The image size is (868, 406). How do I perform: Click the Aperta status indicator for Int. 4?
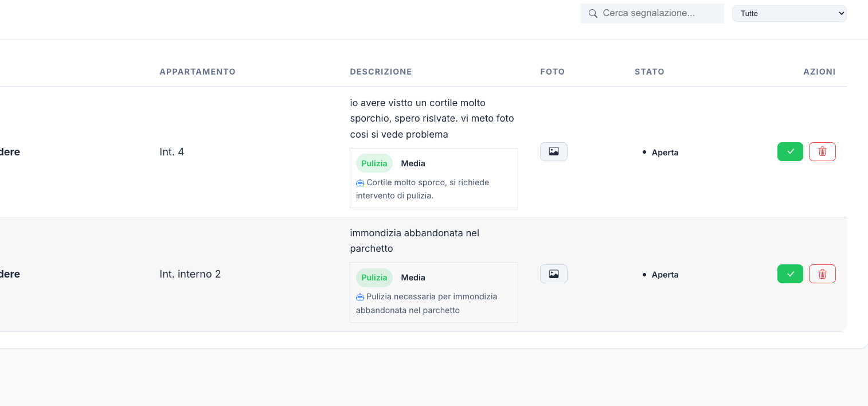pyautogui.click(x=659, y=153)
